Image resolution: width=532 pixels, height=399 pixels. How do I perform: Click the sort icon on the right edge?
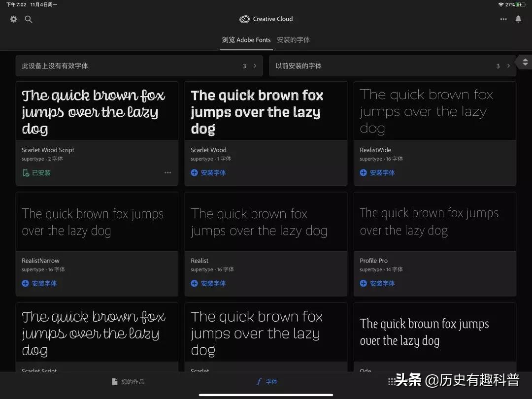pyautogui.click(x=525, y=62)
